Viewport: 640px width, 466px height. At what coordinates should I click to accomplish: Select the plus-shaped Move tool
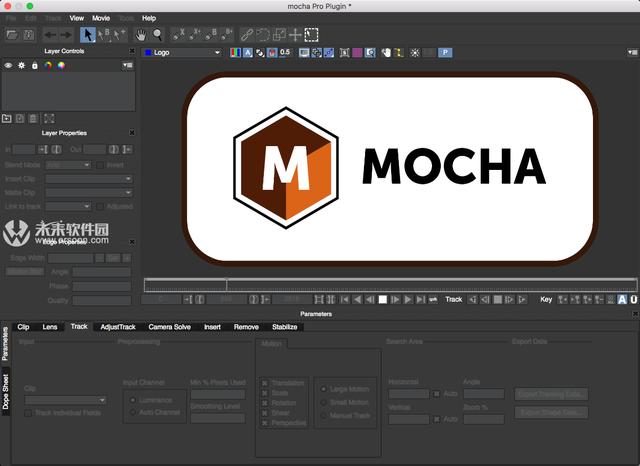tap(295, 35)
